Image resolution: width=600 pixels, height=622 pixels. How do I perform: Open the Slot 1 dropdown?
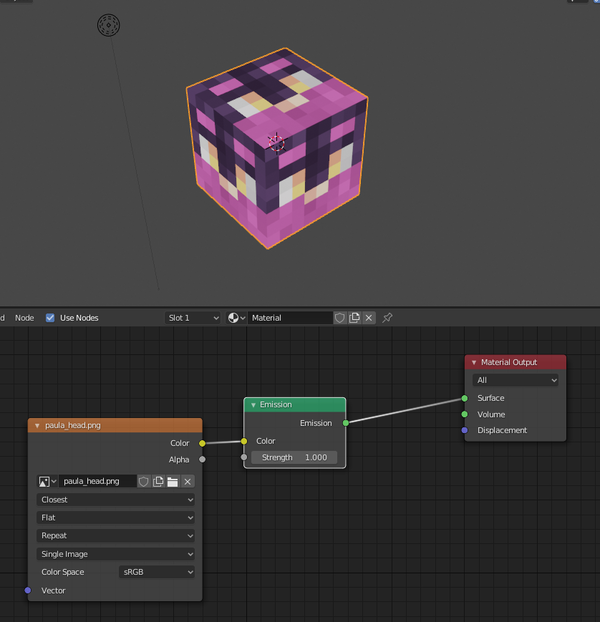(x=192, y=318)
